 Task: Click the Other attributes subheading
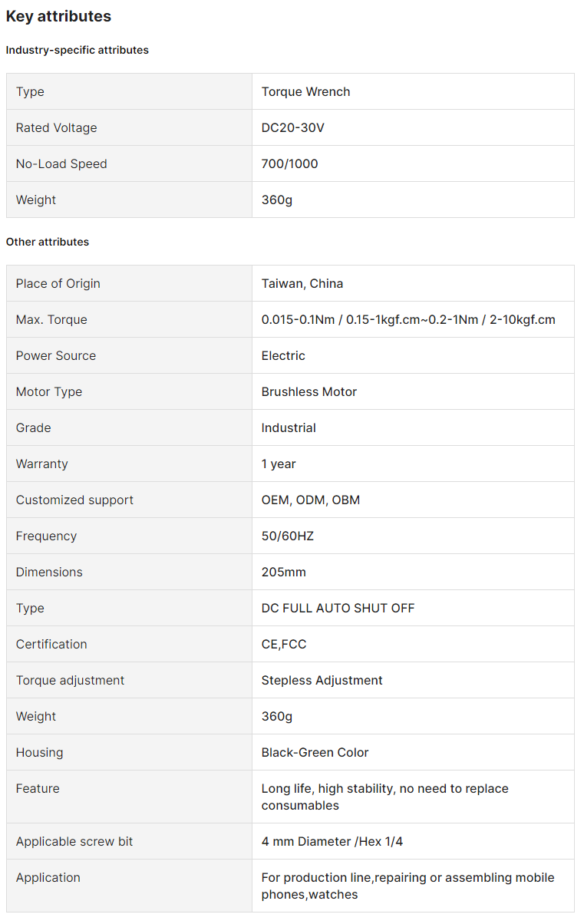(48, 242)
